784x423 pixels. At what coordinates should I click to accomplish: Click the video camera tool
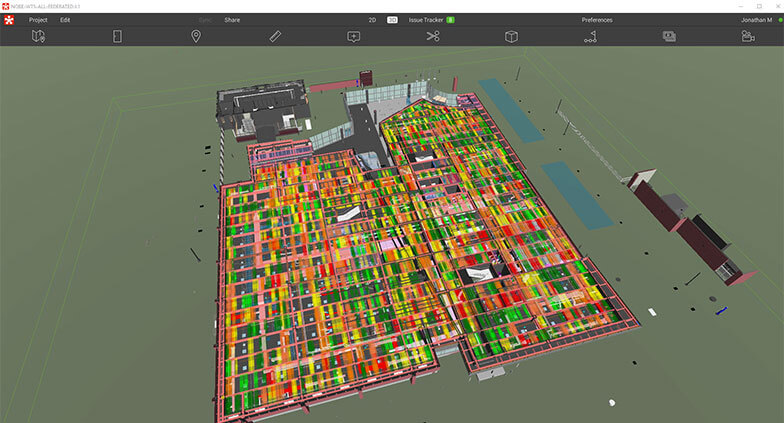click(748, 36)
